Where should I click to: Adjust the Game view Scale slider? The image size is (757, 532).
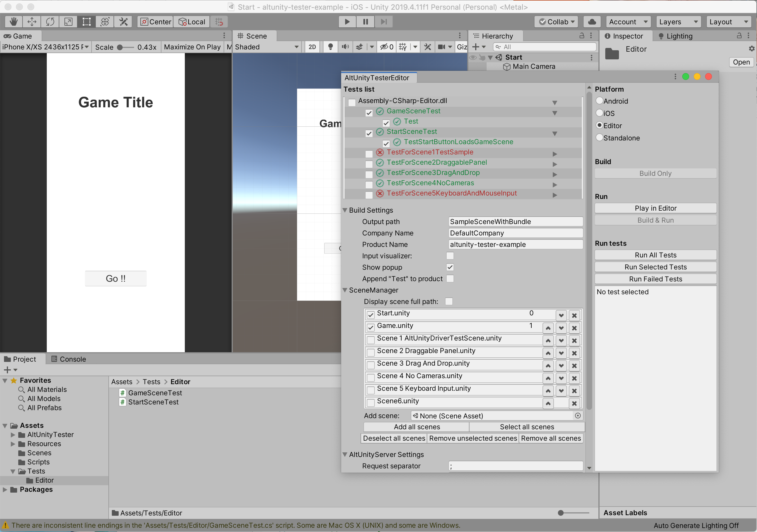point(120,47)
